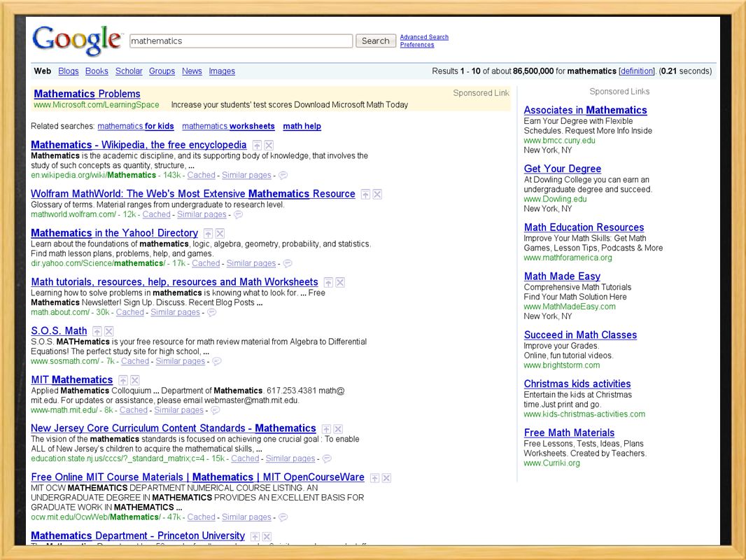Promote the Wikipedia Mathematics result
The height and width of the screenshot is (560, 746).
tap(257, 146)
